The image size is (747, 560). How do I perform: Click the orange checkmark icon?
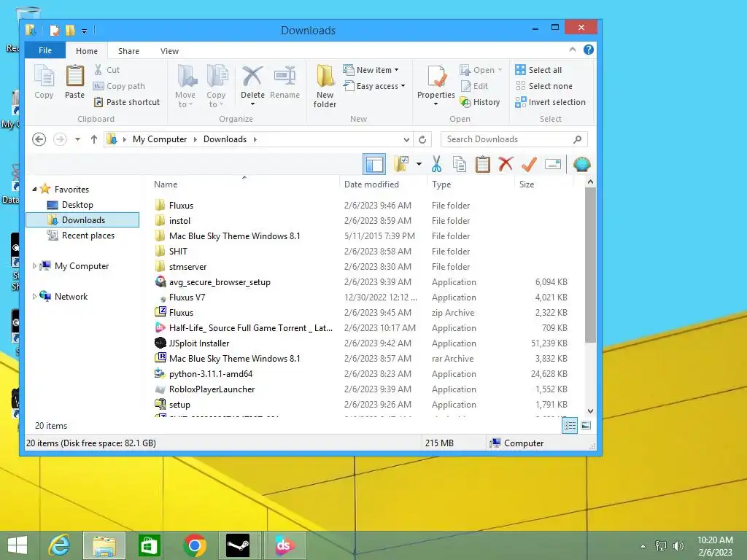coord(530,164)
